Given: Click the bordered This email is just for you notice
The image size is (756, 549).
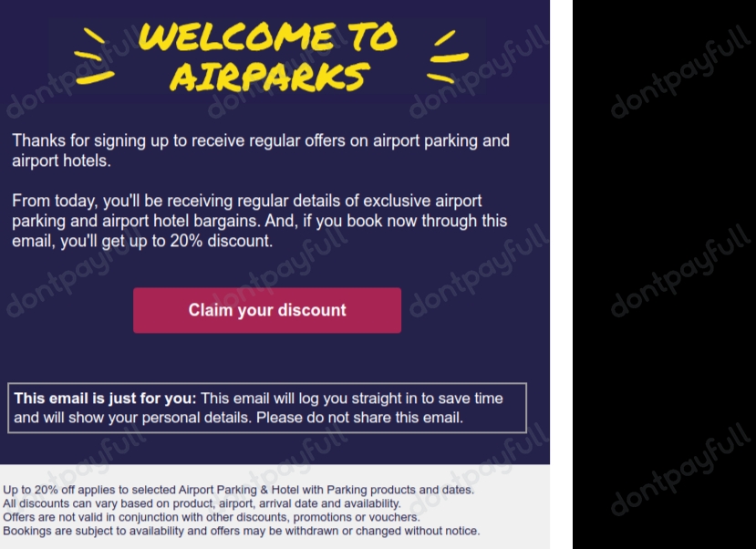Looking at the screenshot, I should coord(267,408).
